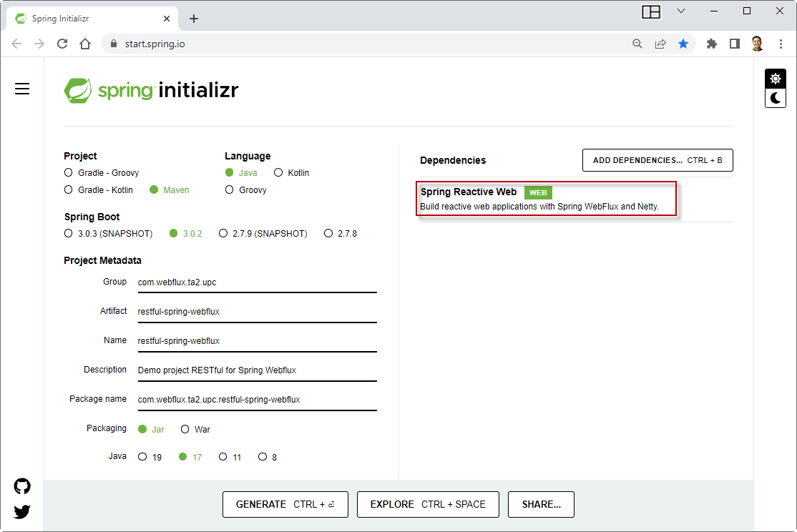Select Spring Boot 2.7.8
The image size is (797, 532).
point(341,233)
